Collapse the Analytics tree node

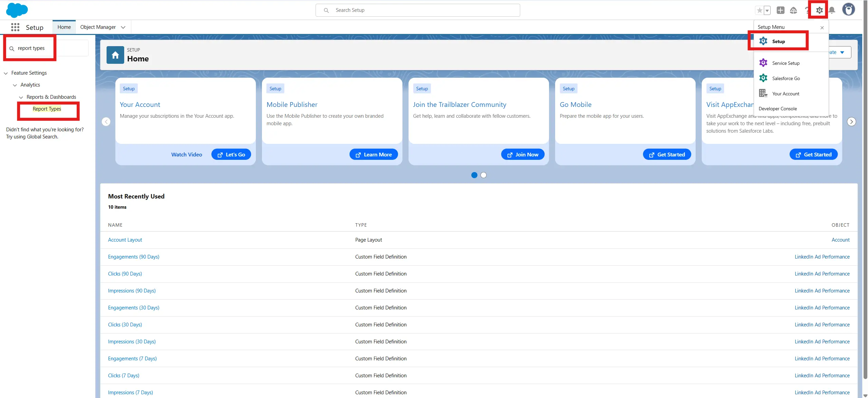(15, 85)
